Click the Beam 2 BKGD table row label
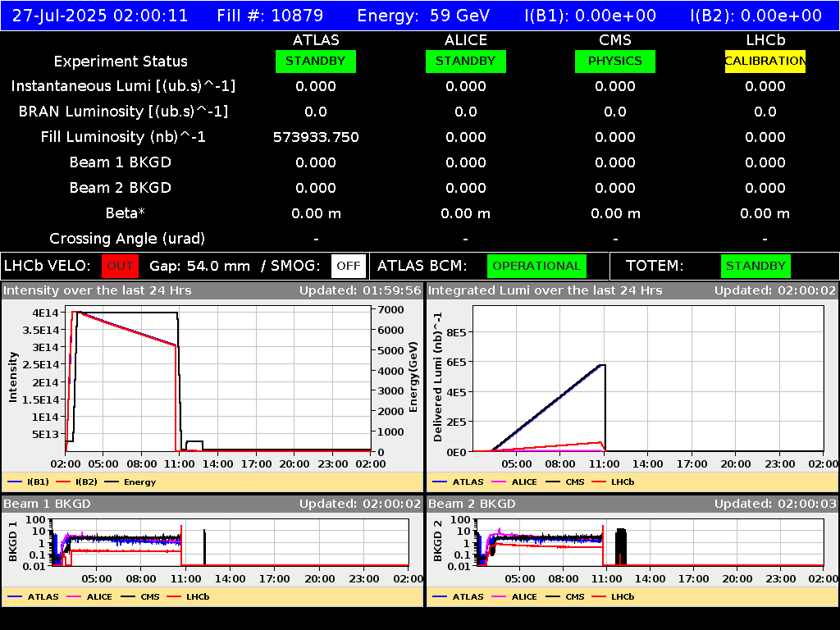Viewport: 840px width, 630px height. pyautogui.click(x=121, y=188)
